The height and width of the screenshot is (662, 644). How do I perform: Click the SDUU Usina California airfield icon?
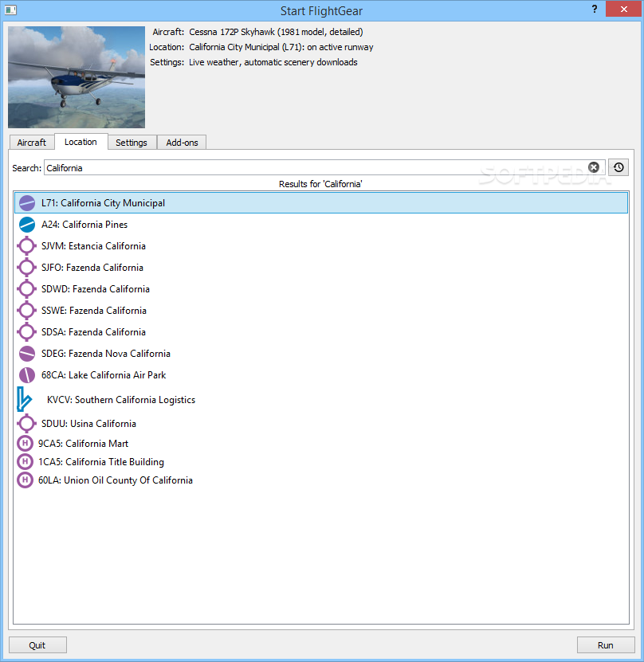26,424
